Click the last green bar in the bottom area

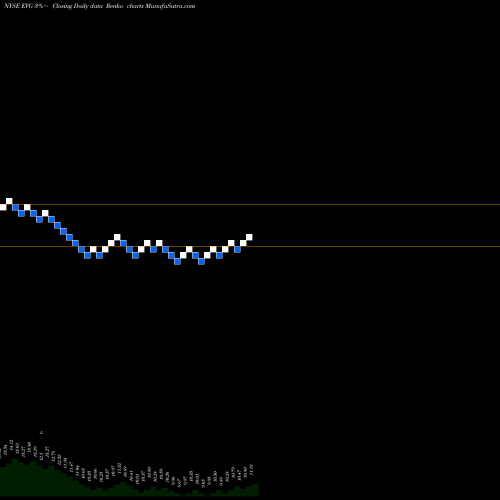pyautogui.click(x=255, y=490)
